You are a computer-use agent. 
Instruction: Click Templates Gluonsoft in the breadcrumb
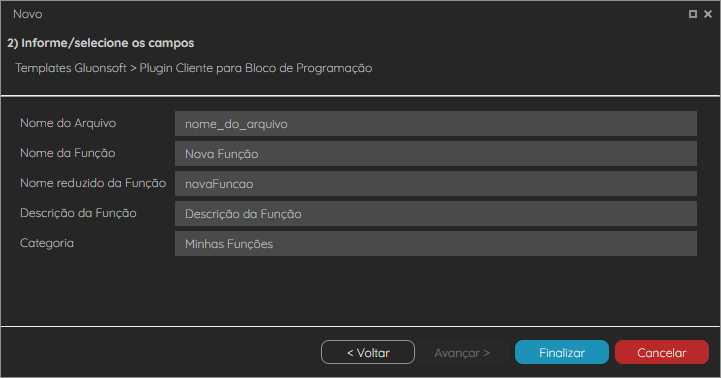(71, 68)
